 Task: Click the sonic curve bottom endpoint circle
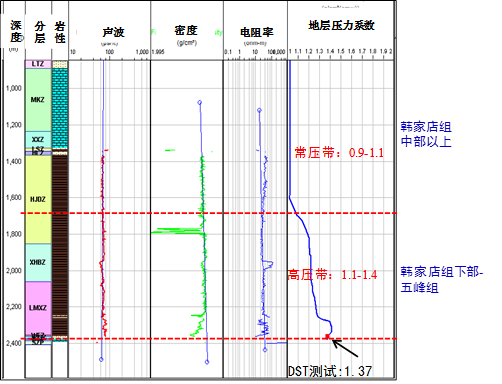[101, 359]
